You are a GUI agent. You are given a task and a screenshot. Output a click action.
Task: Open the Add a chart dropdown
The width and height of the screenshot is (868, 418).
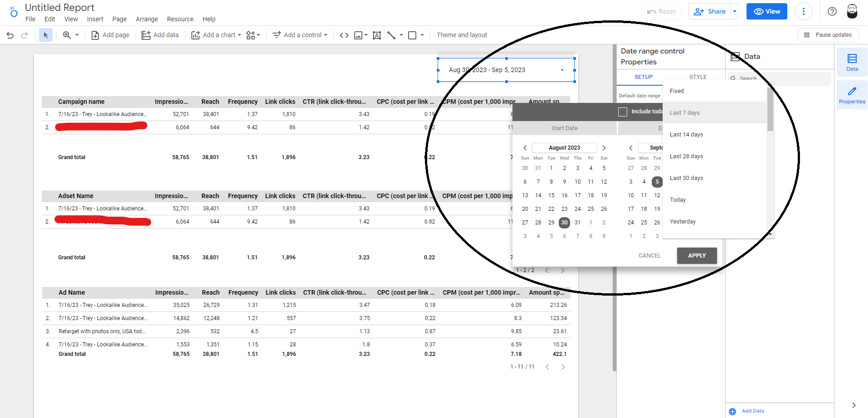pos(216,35)
